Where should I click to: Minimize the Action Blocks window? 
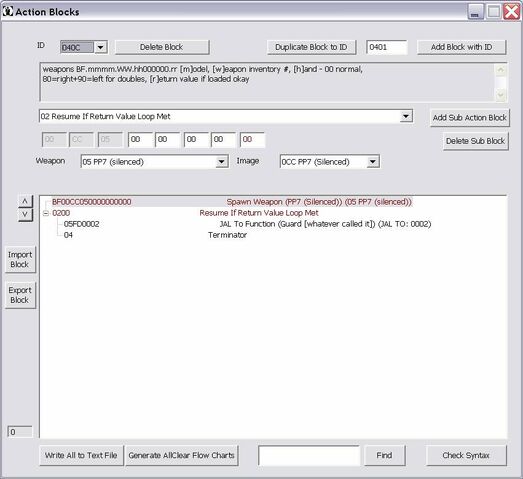475,12
